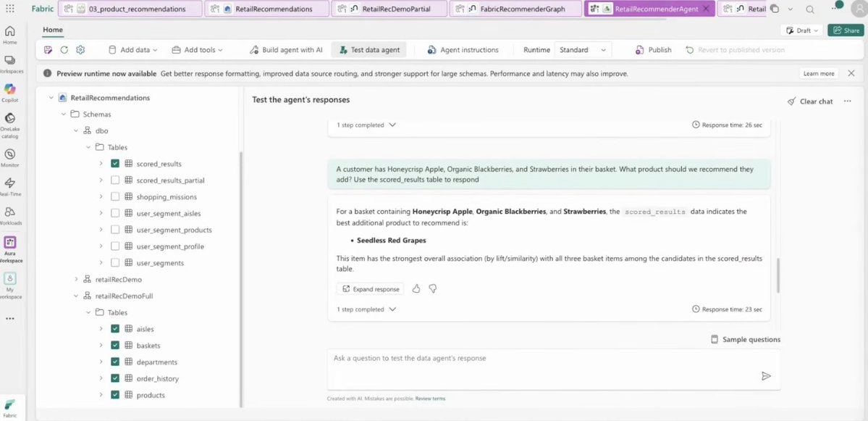Switch to RetailRecommendations tab
Viewport: 868px width, 421px height.
[x=267, y=9]
